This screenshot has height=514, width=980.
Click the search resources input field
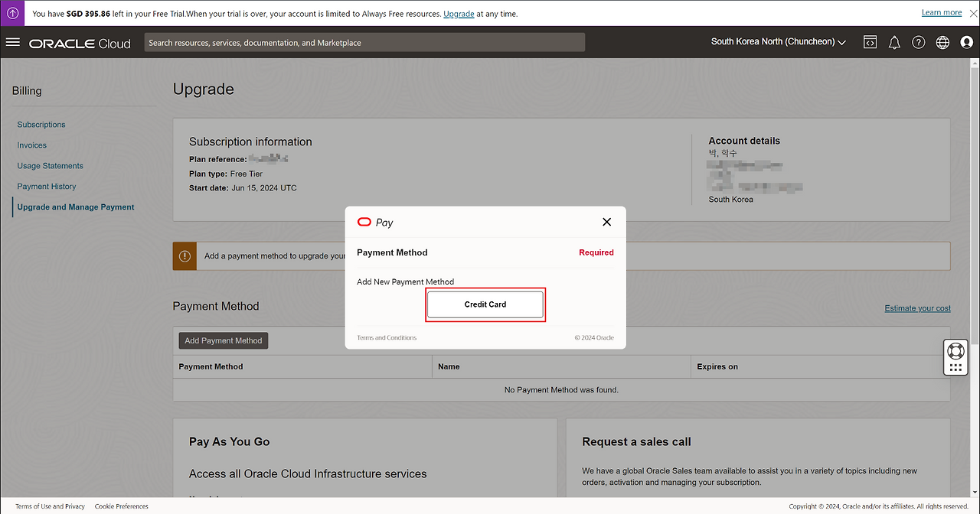pyautogui.click(x=364, y=43)
